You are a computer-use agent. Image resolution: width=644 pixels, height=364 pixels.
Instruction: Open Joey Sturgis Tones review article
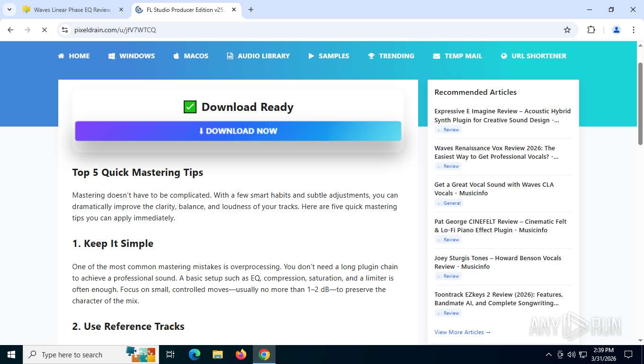pyautogui.click(x=498, y=262)
